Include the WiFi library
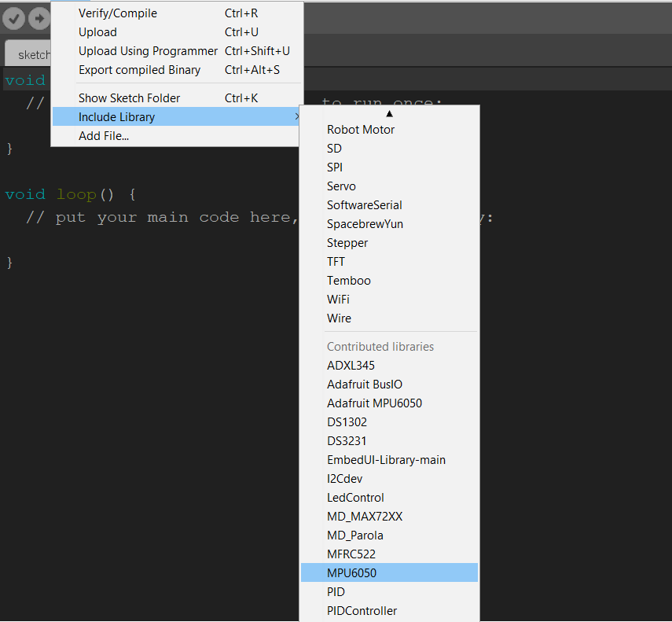672x622 pixels. coord(389,300)
